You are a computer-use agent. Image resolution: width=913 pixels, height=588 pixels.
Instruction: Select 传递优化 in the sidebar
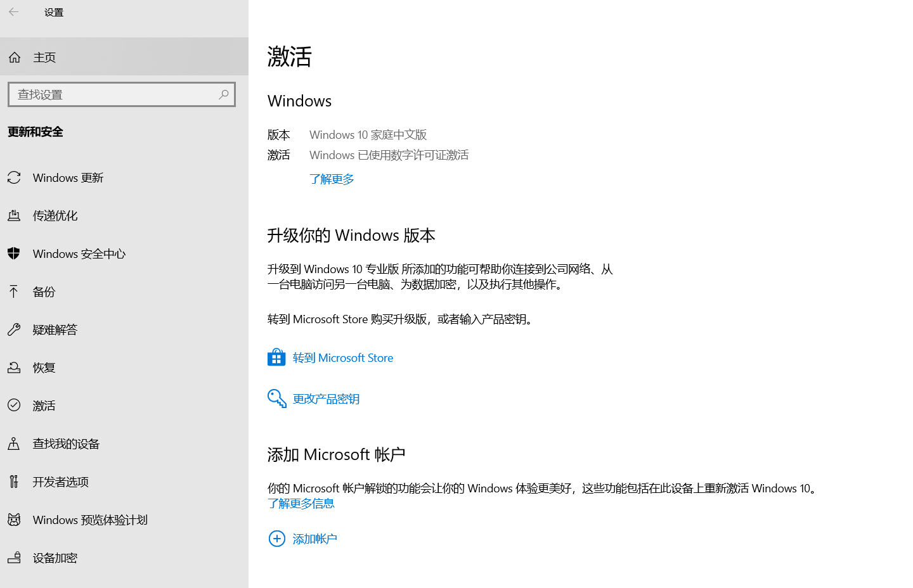[x=124, y=215]
